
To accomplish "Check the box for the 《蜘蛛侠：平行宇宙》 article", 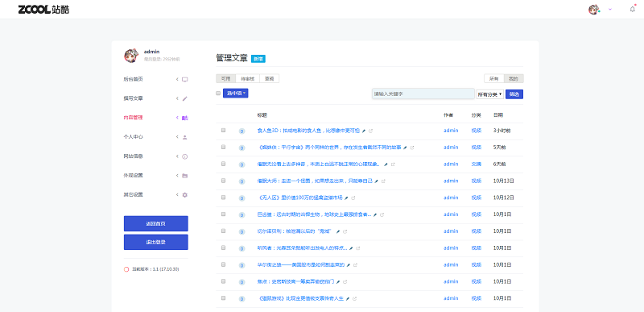I will point(224,147).
